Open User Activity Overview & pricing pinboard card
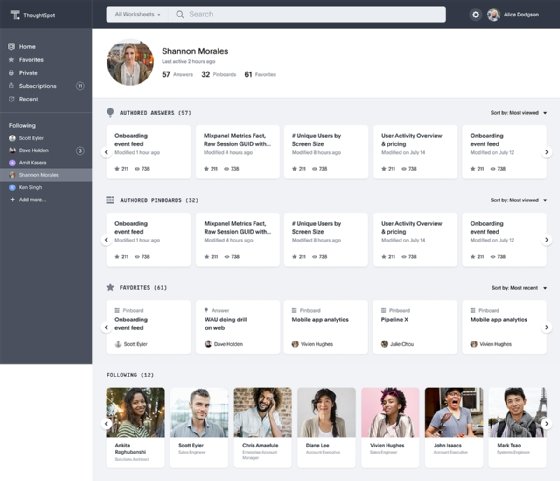The width and height of the screenshot is (560, 481). [415, 240]
